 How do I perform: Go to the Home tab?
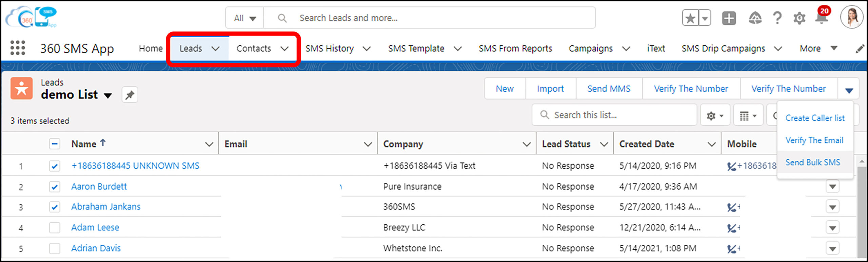point(151,49)
